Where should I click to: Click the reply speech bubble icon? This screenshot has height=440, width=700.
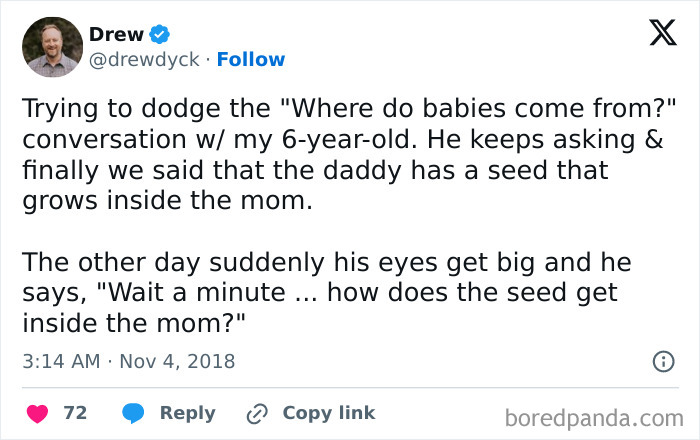tap(134, 413)
